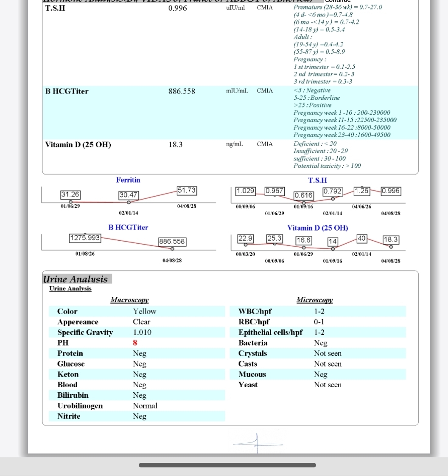Viewport: 448px width, 476px height.
Task: Click the 40 value box in Vitamin D chart
Action: (x=362, y=239)
